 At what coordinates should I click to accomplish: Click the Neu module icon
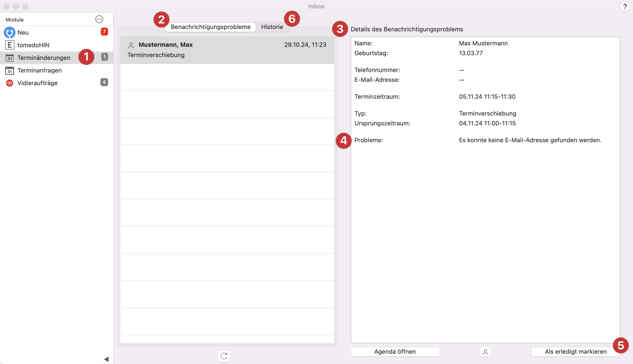9,32
